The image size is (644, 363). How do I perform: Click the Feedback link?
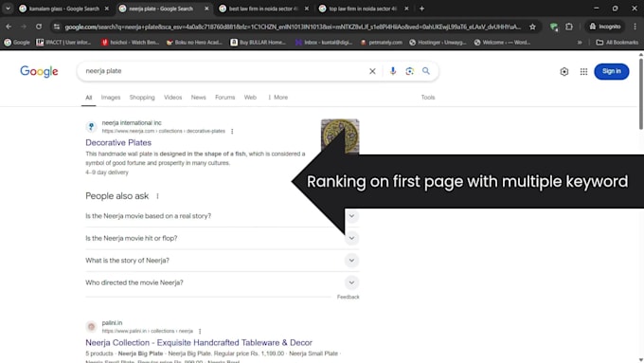348,297
